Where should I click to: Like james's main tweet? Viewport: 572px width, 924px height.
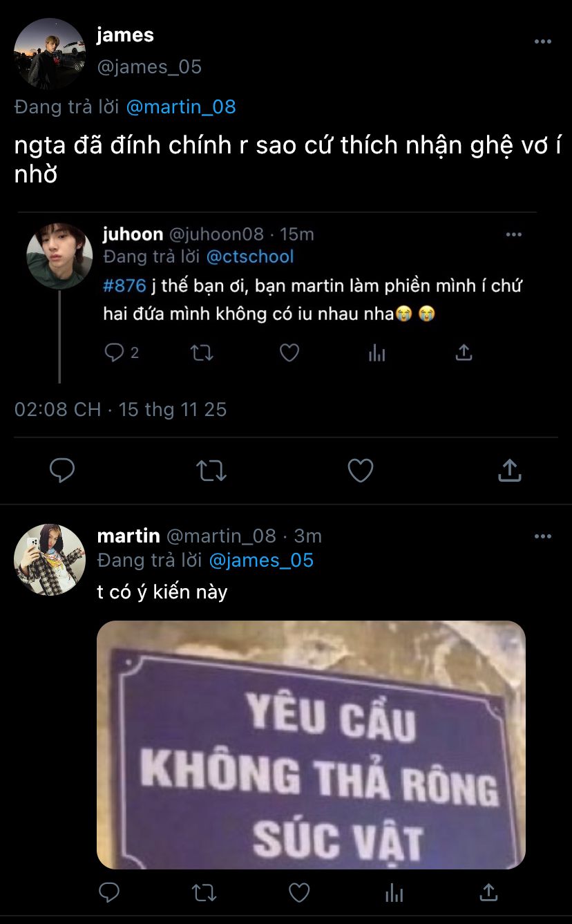pos(360,471)
